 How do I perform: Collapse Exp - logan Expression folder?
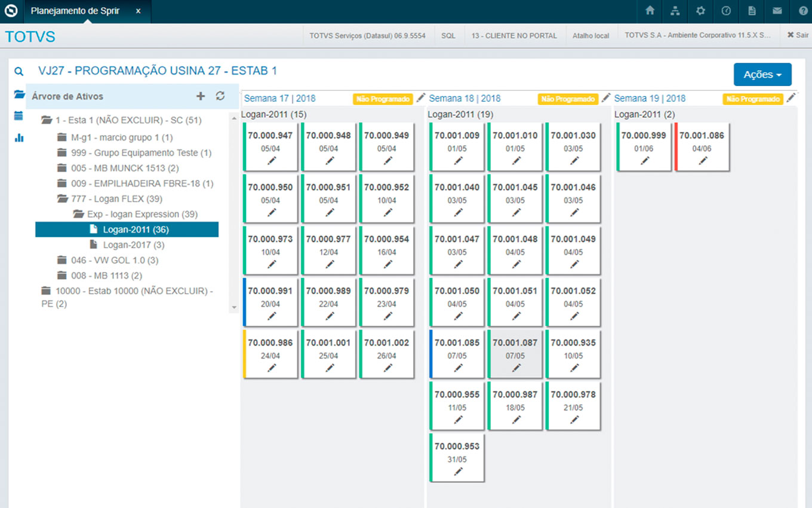(78, 214)
